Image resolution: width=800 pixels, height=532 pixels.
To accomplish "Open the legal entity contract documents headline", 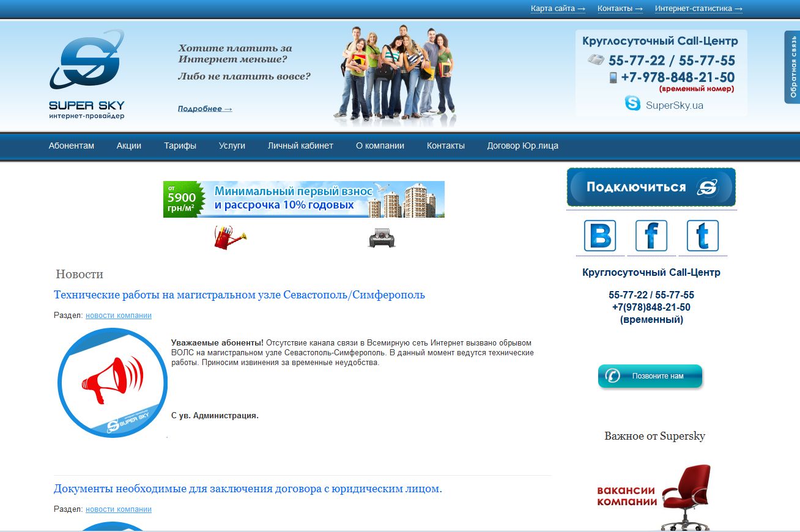I will coord(248,489).
